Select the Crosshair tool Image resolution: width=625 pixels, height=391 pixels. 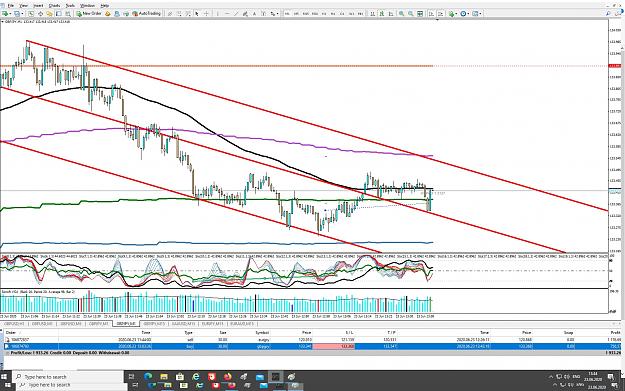pyautogui.click(x=206, y=14)
